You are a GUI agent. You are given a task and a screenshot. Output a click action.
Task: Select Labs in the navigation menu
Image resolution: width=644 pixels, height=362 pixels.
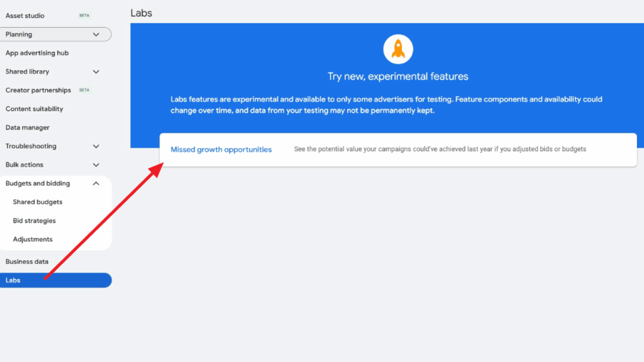click(13, 280)
